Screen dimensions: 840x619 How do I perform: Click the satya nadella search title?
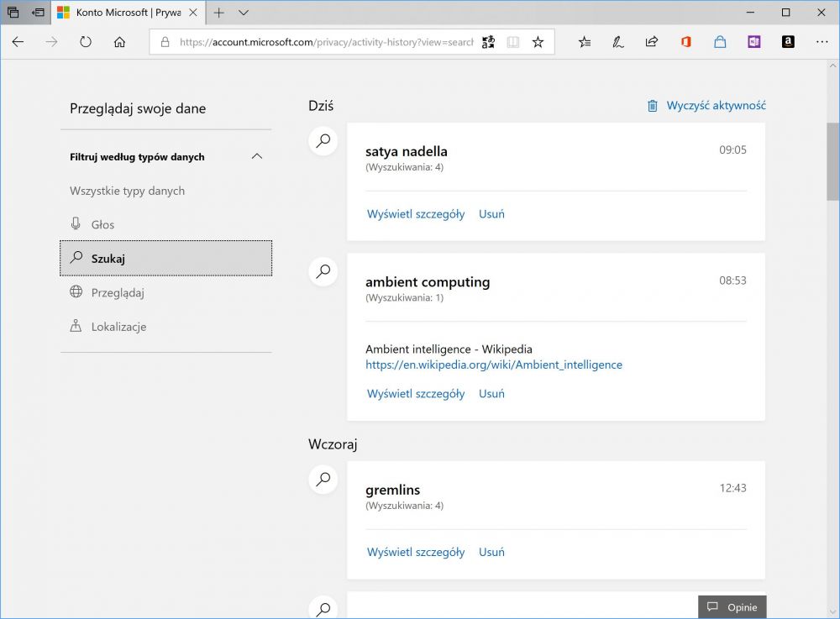[x=406, y=151]
